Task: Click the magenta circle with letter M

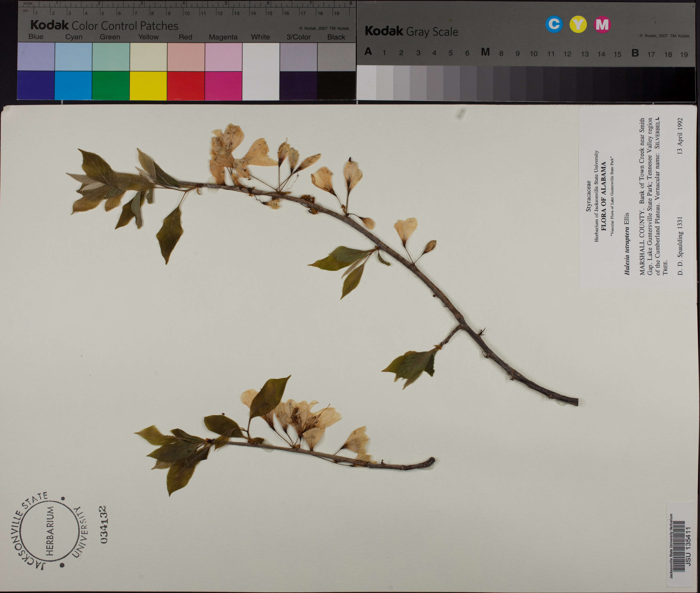Action: (x=602, y=24)
